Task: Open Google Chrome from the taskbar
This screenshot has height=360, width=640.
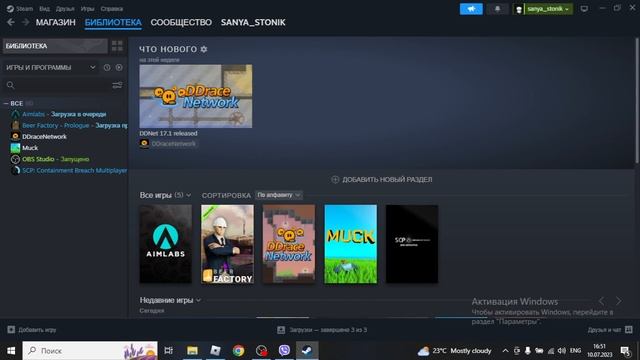Action: [x=238, y=351]
